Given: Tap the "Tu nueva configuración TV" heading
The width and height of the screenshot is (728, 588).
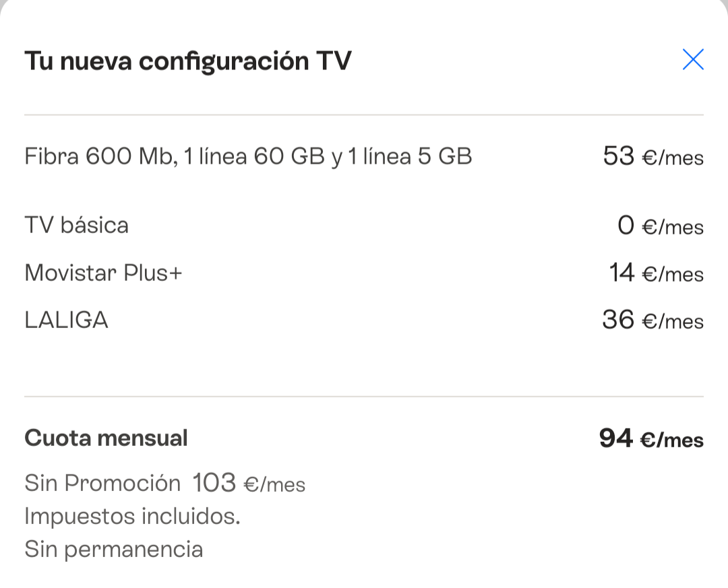Looking at the screenshot, I should coord(188,61).
